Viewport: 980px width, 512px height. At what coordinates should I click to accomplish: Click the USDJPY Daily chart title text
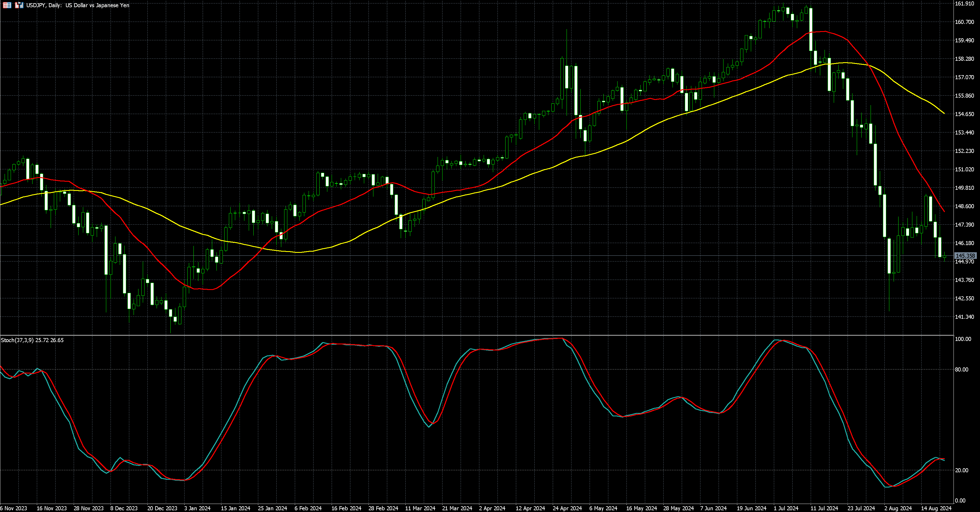coord(78,5)
